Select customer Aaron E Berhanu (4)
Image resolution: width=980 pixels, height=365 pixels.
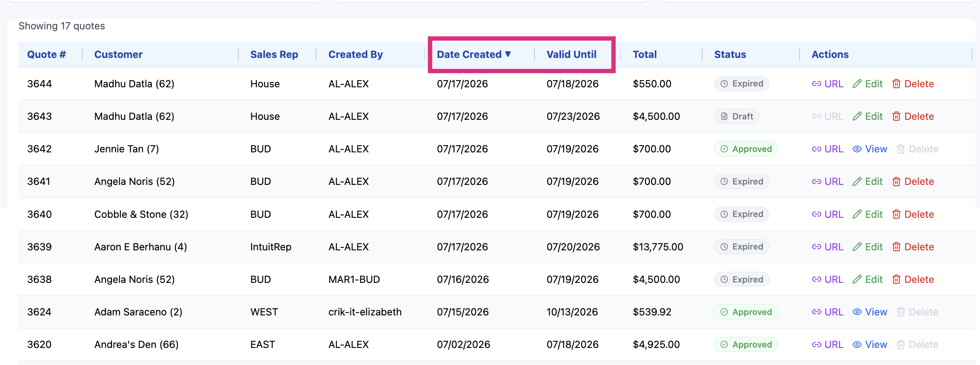[x=141, y=247]
